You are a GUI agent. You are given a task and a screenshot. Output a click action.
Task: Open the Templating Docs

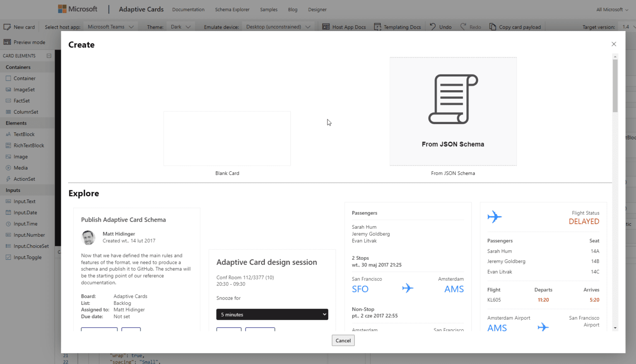point(397,26)
